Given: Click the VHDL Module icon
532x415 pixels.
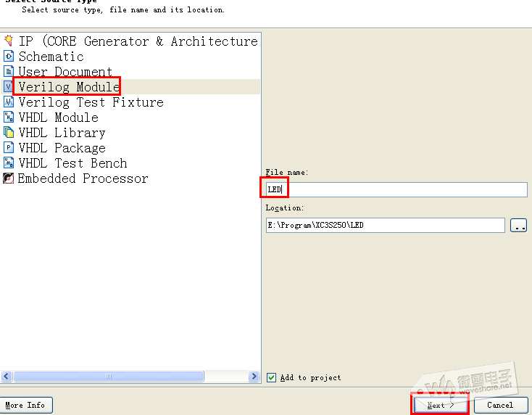Looking at the screenshot, I should click(x=9, y=118).
